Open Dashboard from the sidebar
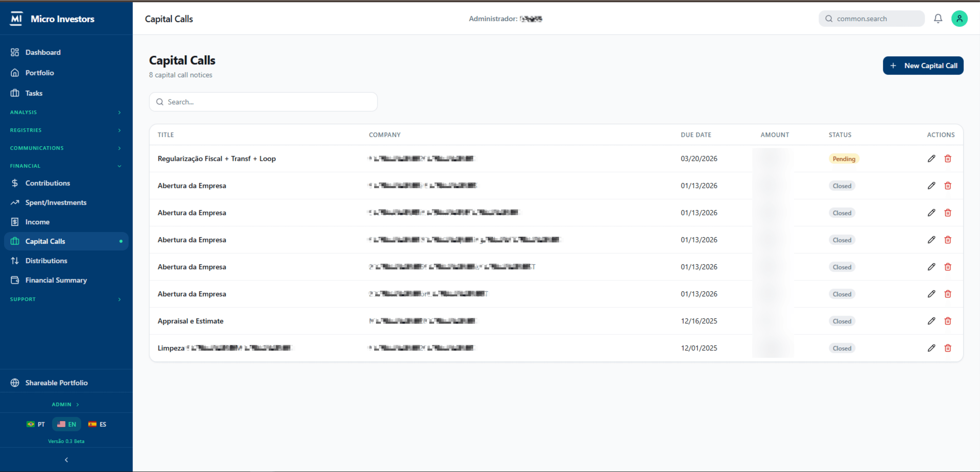The image size is (980, 472). click(66, 52)
